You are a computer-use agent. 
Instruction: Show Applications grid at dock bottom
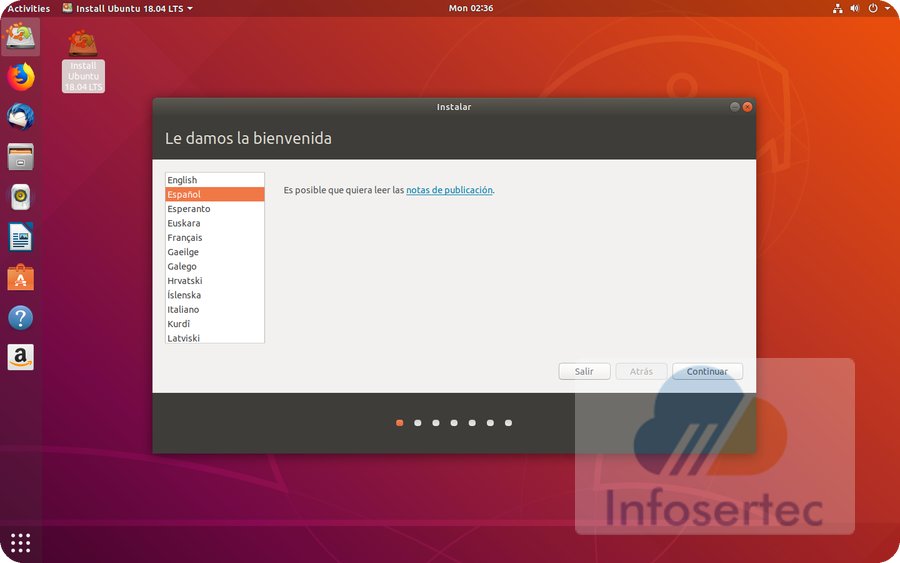pos(20,543)
